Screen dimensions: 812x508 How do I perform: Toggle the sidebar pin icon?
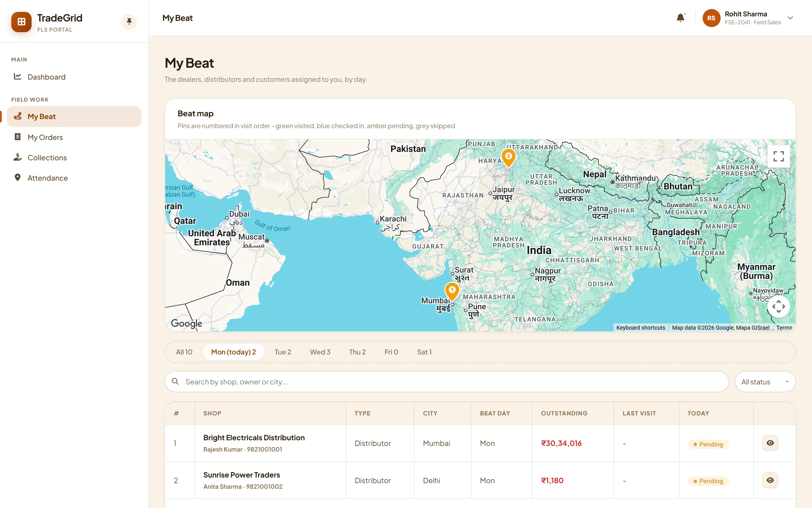tap(129, 22)
